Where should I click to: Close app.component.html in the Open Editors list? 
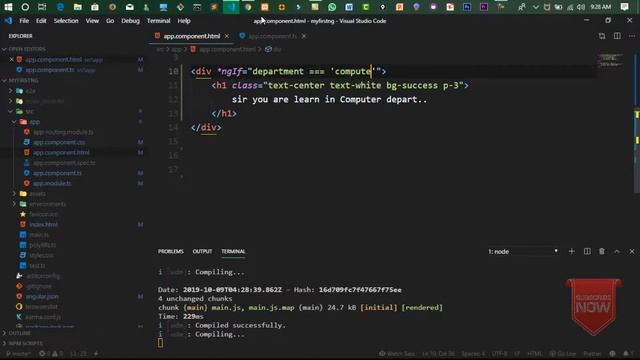(12, 60)
